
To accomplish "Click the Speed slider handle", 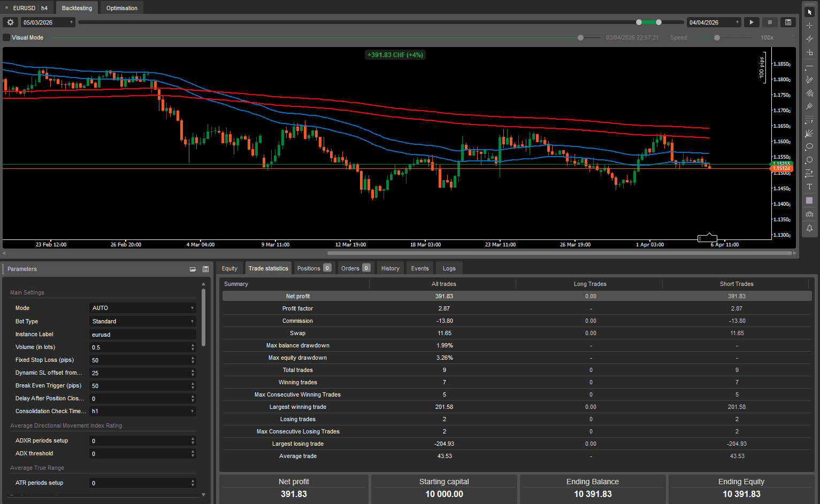I will point(717,37).
